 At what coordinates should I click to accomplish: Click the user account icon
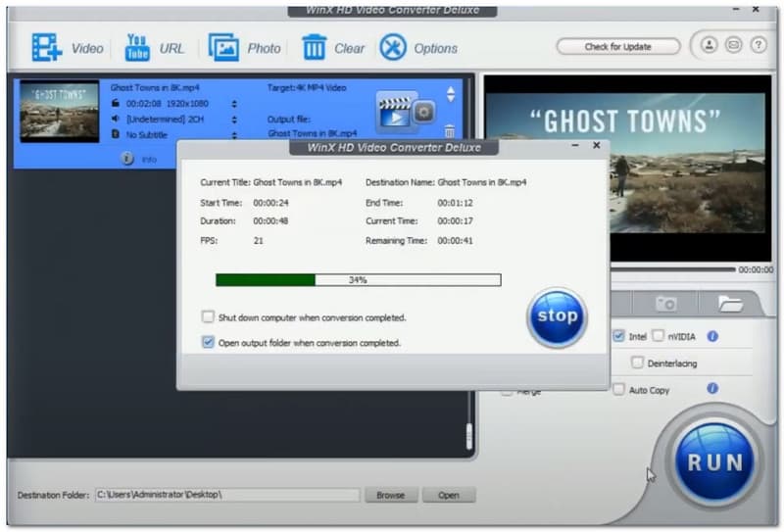click(x=709, y=45)
